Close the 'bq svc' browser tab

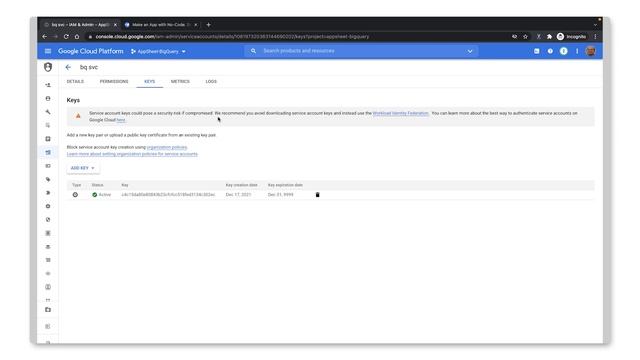(x=115, y=25)
